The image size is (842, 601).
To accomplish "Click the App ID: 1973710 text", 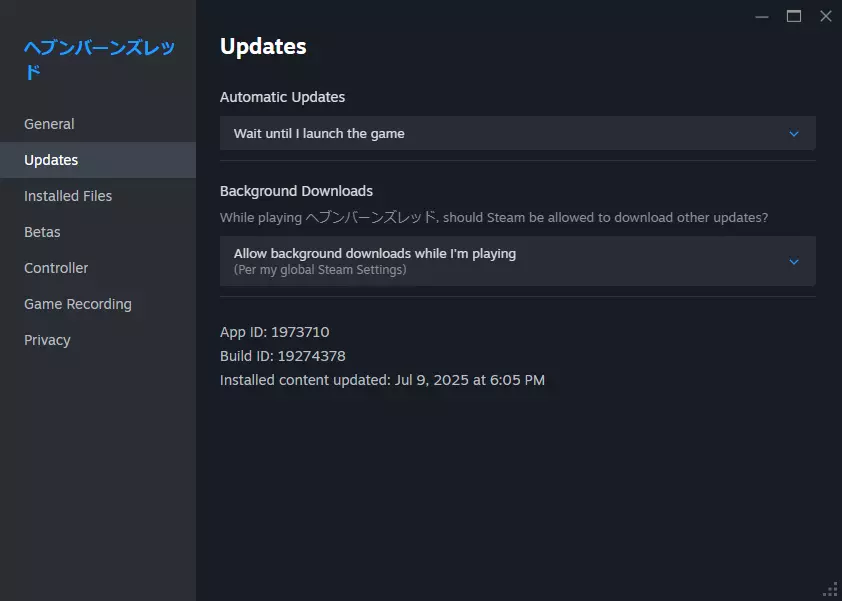I will pos(274,332).
